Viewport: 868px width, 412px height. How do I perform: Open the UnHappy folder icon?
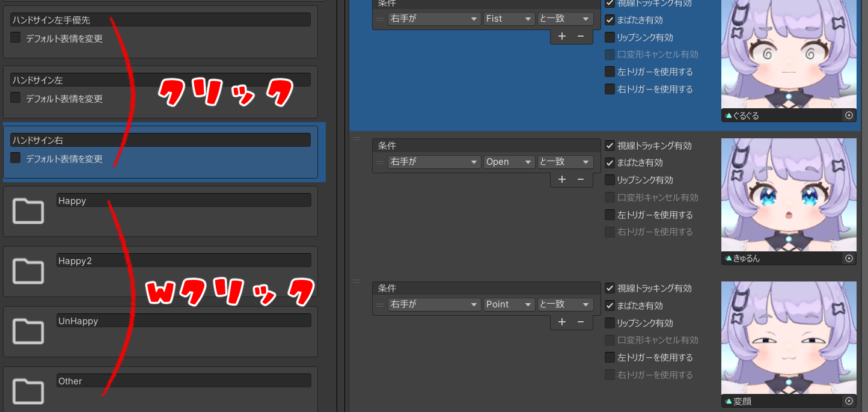(28, 331)
